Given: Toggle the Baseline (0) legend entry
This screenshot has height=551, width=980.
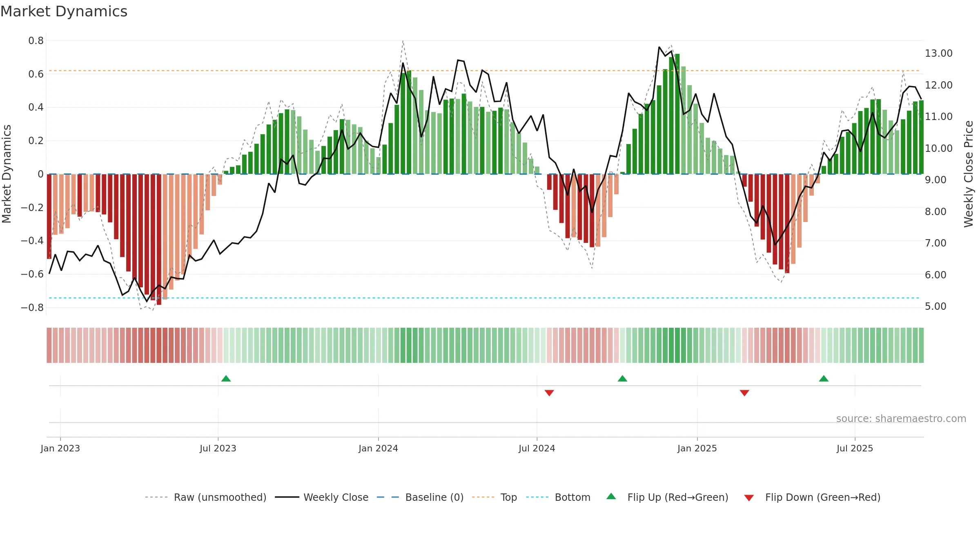Looking at the screenshot, I should [x=420, y=497].
